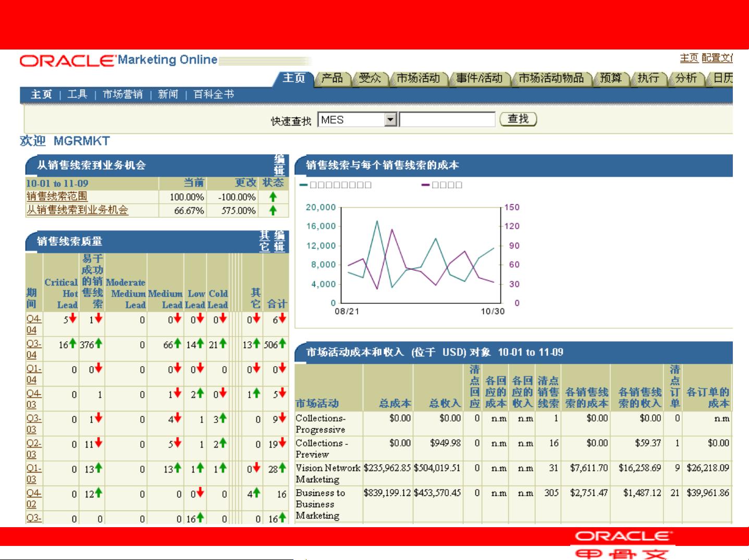749x560 pixels.
Task: Open the 主页 main tab
Action: pos(294,78)
